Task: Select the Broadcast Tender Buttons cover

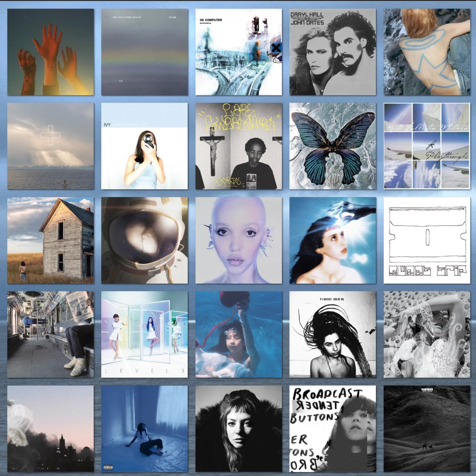Action: [x=333, y=429]
